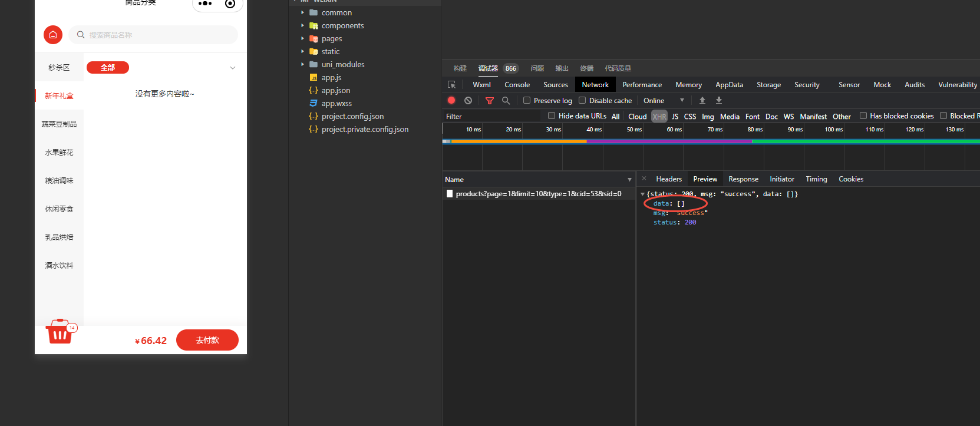The width and height of the screenshot is (980, 426).
Task: Open project.config.json in the file tree
Action: point(352,117)
